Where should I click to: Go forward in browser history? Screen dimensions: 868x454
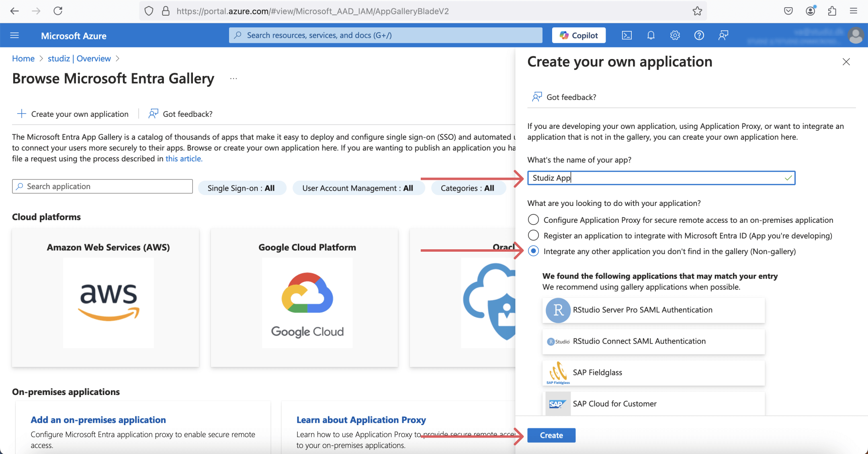click(36, 11)
